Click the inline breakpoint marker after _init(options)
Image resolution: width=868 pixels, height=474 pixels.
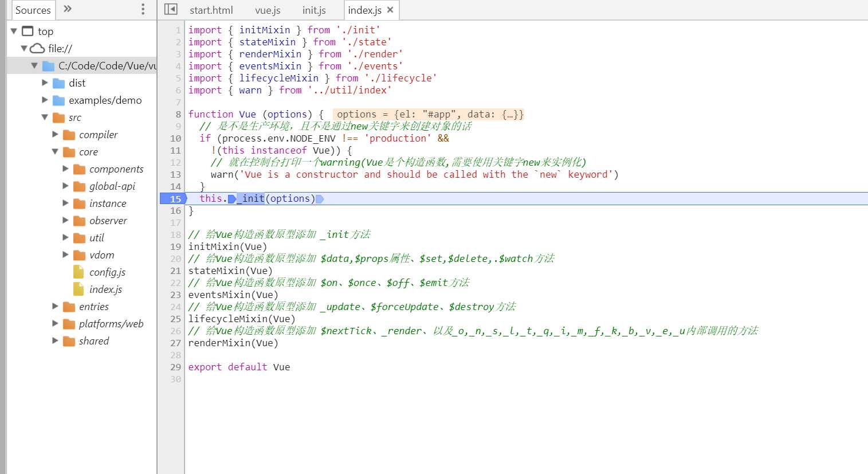point(320,199)
